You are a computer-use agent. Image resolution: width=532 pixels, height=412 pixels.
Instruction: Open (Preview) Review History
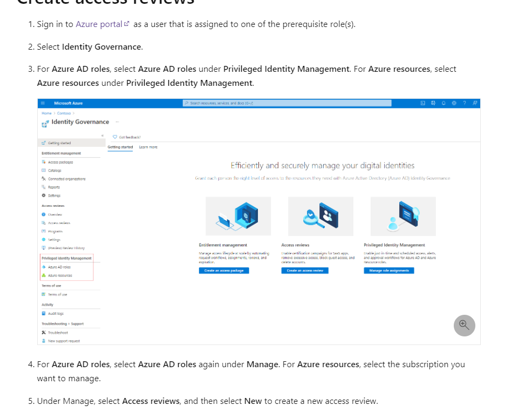tap(66, 248)
